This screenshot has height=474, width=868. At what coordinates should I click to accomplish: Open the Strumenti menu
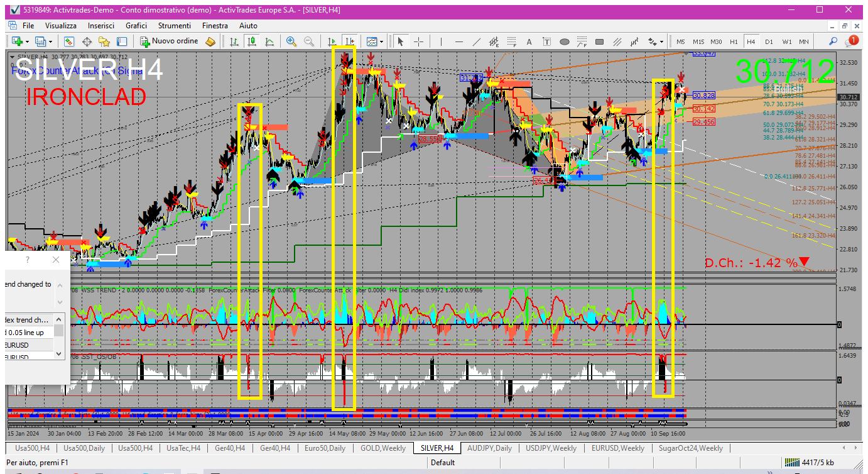tap(175, 26)
